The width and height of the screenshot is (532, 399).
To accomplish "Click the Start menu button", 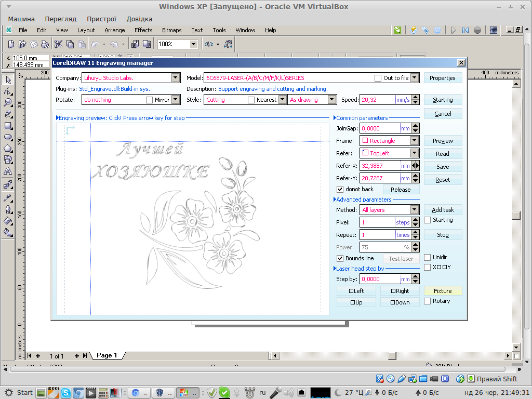I will pos(19,393).
